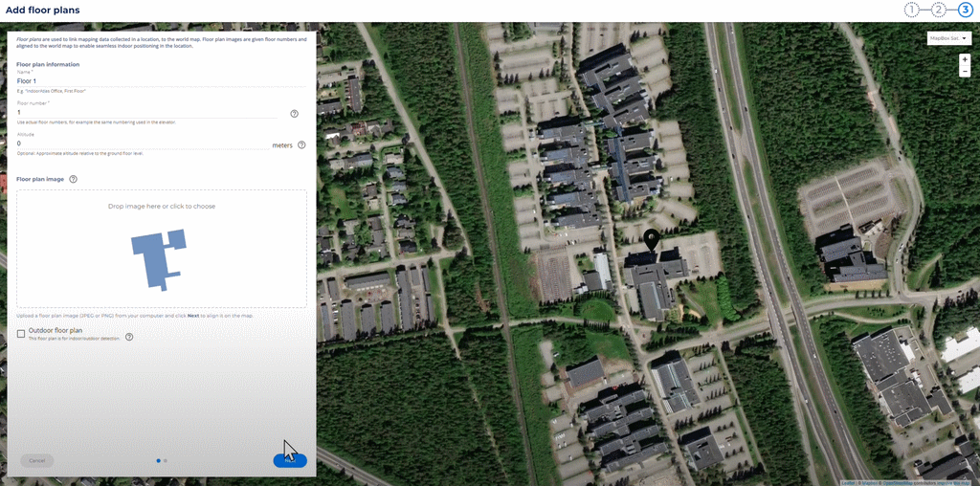Image resolution: width=980 pixels, height=486 pixels.
Task: Zoom out the map with minus button
Action: (x=965, y=71)
